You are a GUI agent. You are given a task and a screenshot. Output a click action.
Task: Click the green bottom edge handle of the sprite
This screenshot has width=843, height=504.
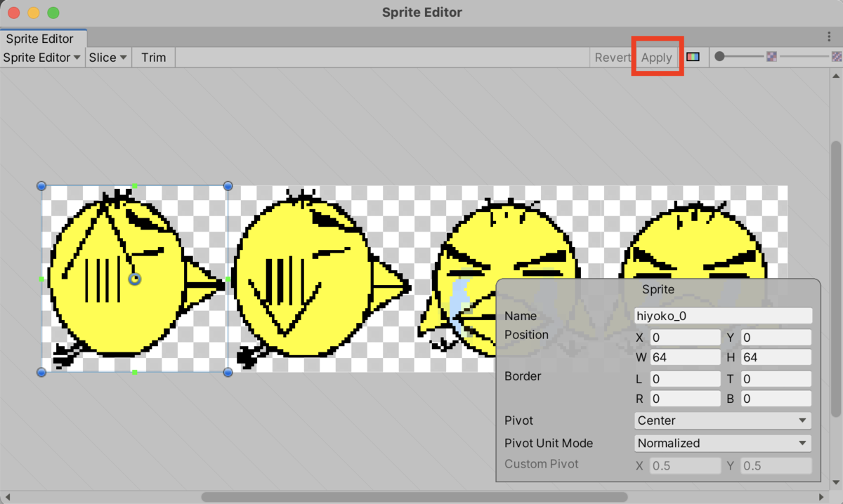click(134, 372)
